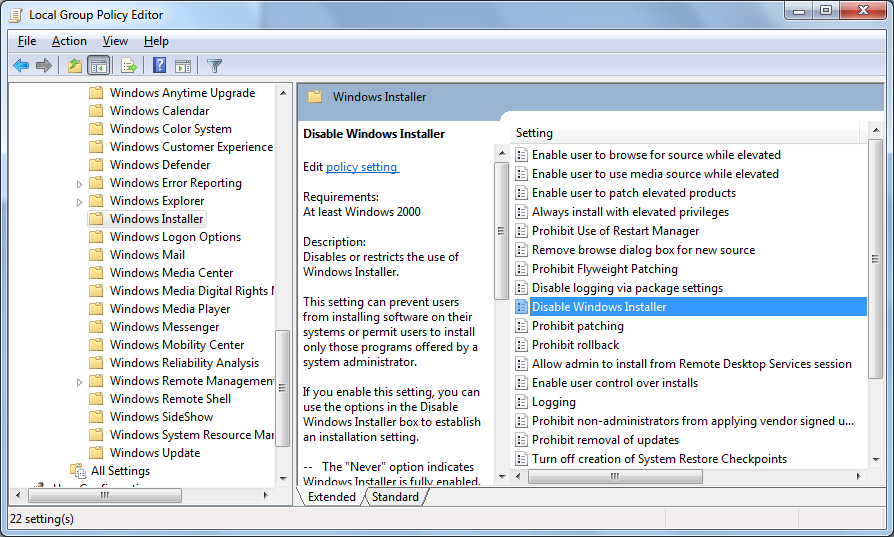Select Windows Installer in the tree
The image size is (894, 537).
tap(157, 219)
